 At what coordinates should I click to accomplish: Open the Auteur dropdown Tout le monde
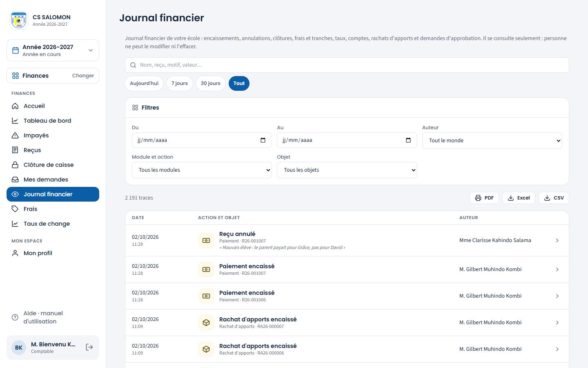492,141
